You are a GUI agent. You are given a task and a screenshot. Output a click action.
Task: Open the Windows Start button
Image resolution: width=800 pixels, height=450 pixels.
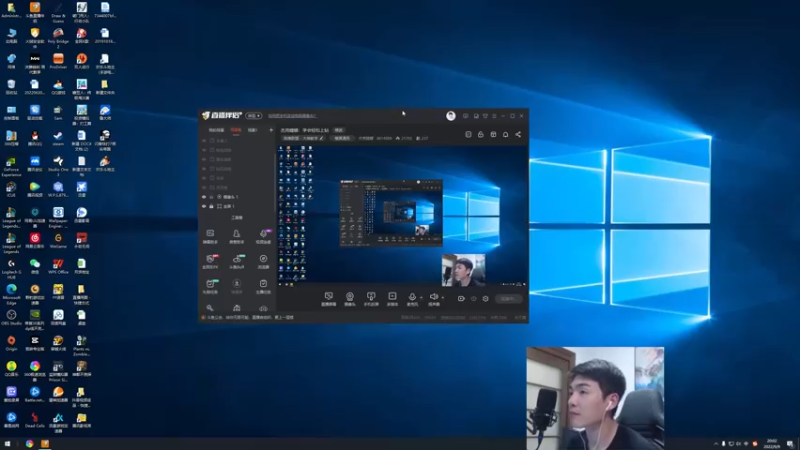[x=7, y=444]
